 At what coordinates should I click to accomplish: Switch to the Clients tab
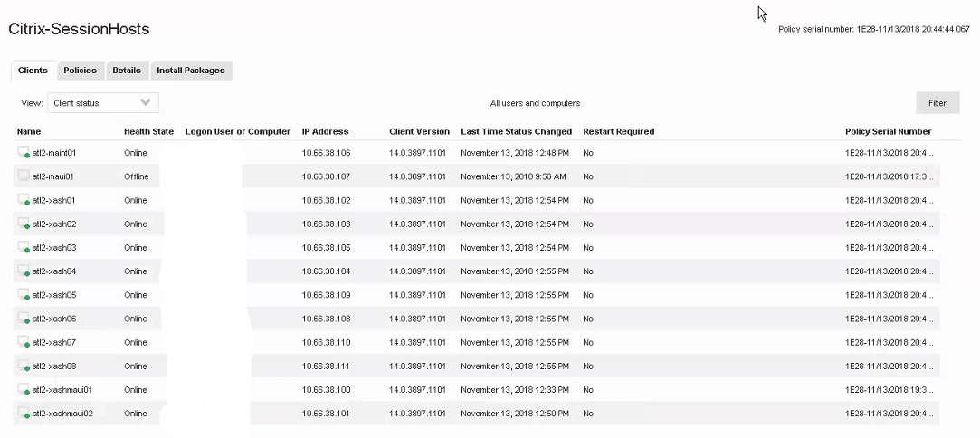(33, 71)
